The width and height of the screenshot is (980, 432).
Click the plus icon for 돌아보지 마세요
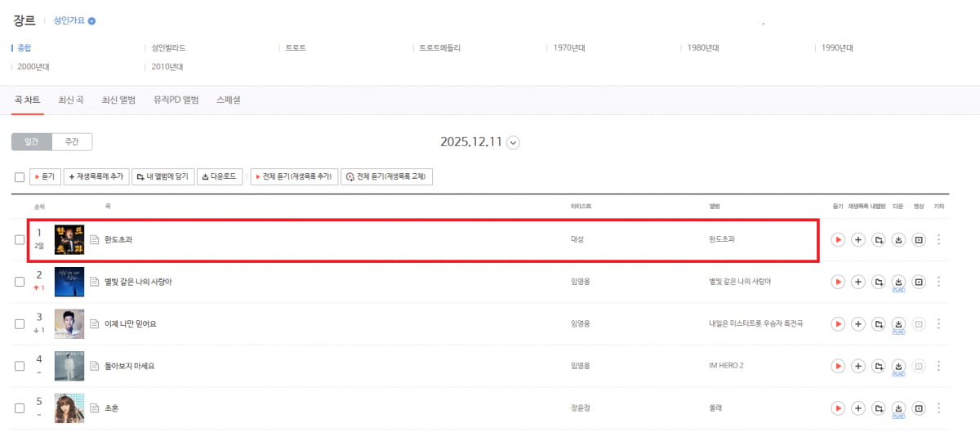[857, 366]
